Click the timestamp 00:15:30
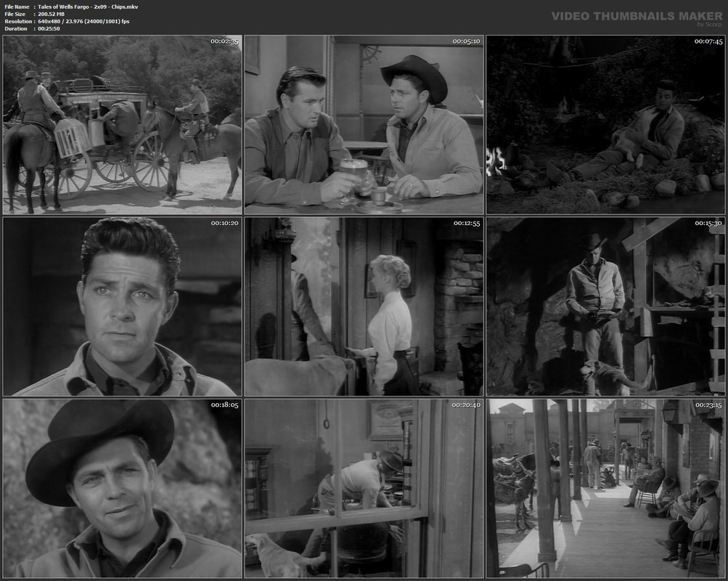 click(708, 224)
